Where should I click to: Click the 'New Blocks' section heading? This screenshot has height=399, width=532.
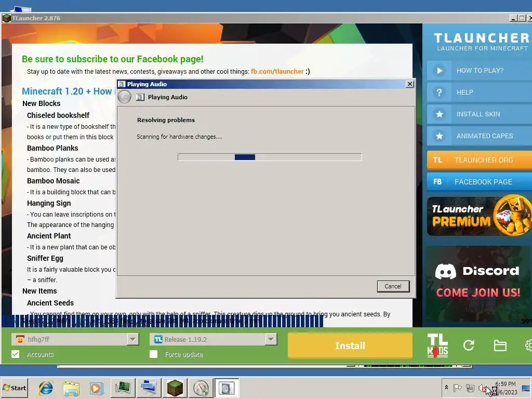tap(42, 103)
